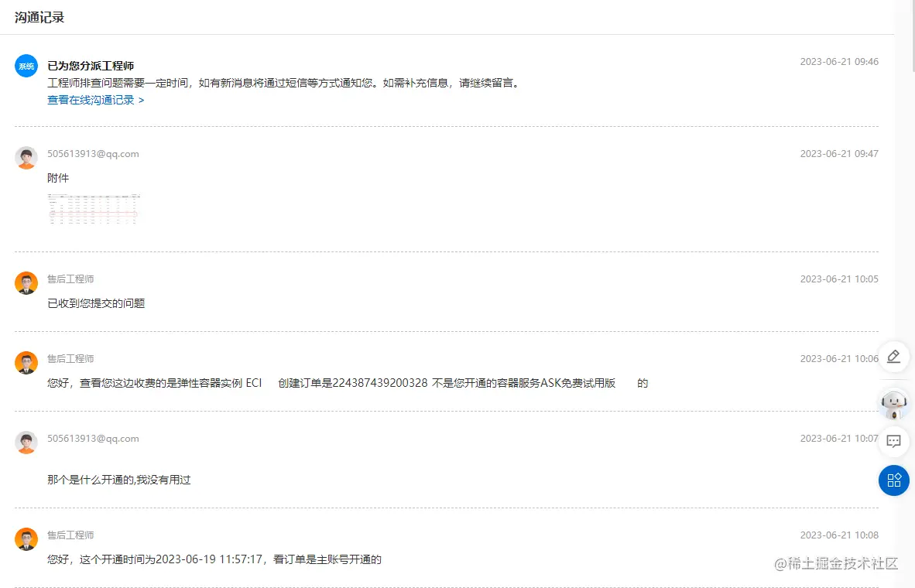
Task: Click timestamp 2023-06-21 10:05
Action: click(x=839, y=279)
